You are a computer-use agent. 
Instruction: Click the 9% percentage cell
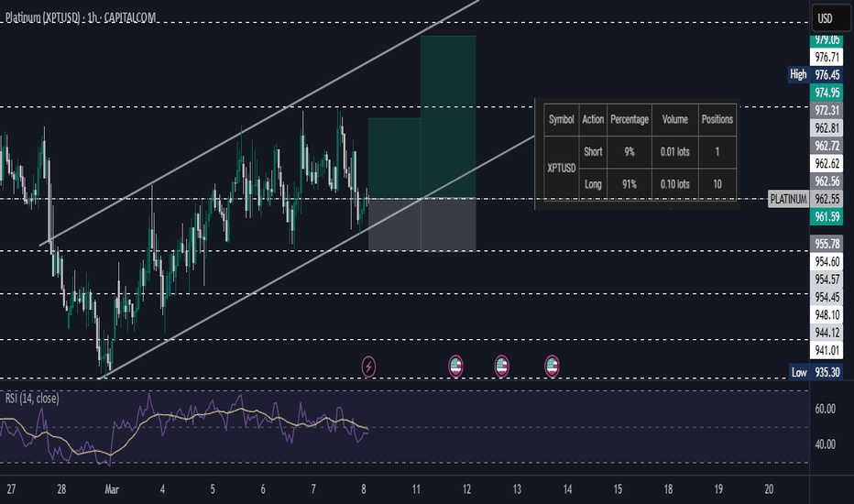pos(630,152)
